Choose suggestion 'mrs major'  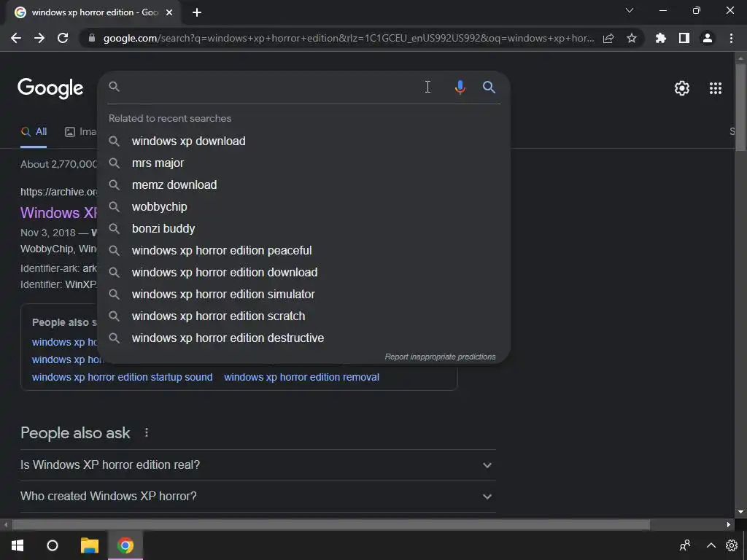pos(303,163)
